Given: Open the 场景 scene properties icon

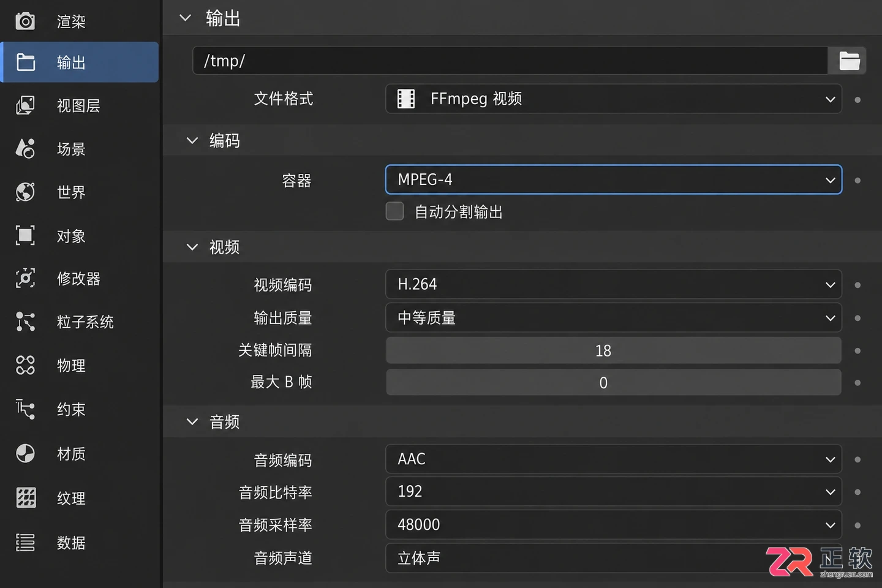Looking at the screenshot, I should 25,148.
